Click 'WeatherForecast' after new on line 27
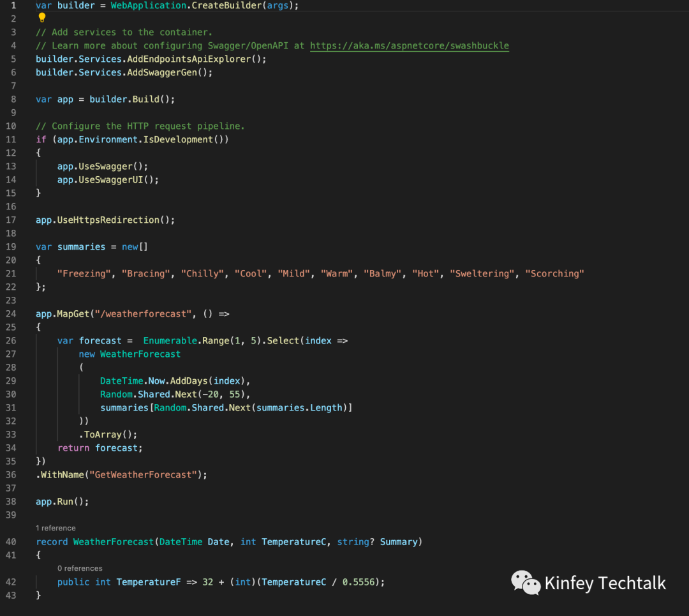The width and height of the screenshot is (689, 616). click(140, 354)
